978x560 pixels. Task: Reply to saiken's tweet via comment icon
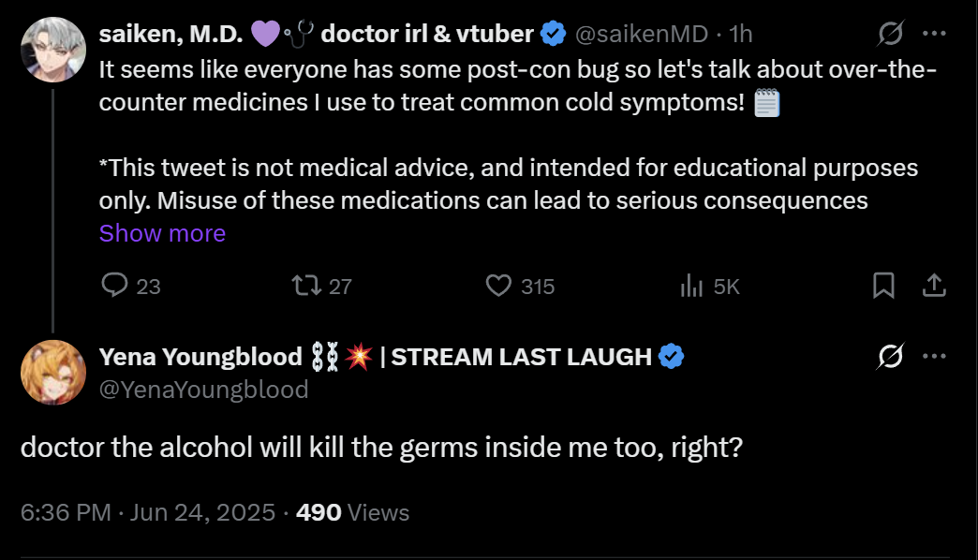(x=114, y=286)
